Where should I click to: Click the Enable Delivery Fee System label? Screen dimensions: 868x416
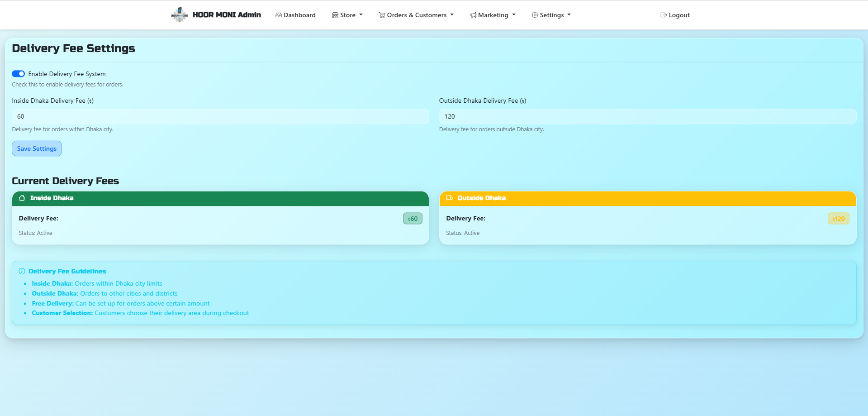(x=67, y=74)
